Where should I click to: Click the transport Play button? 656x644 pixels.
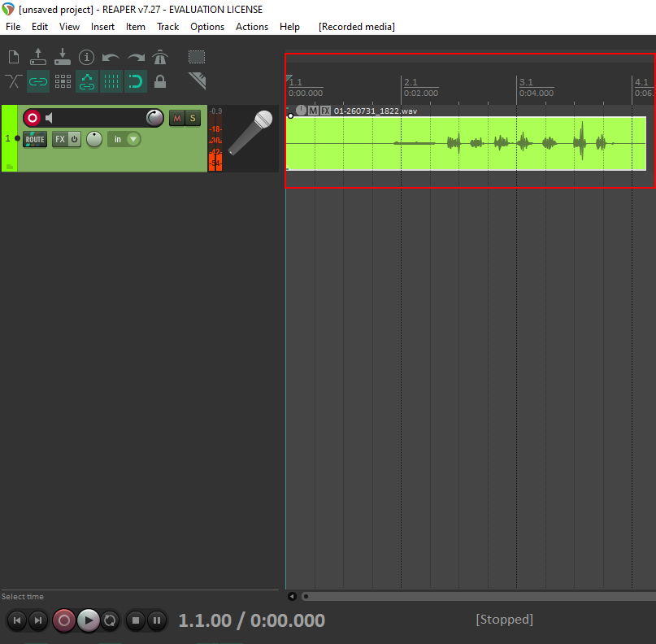89,620
